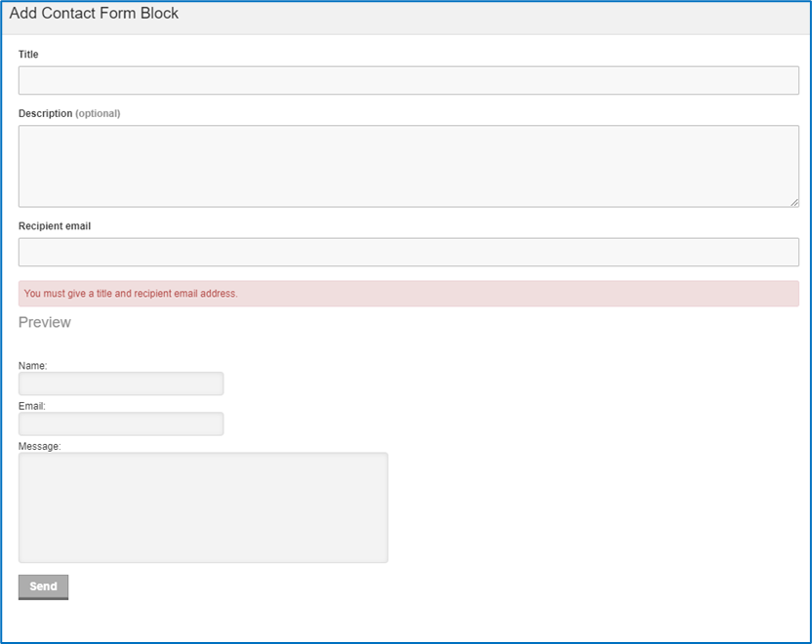Click the (optional) hint text

coord(98,113)
